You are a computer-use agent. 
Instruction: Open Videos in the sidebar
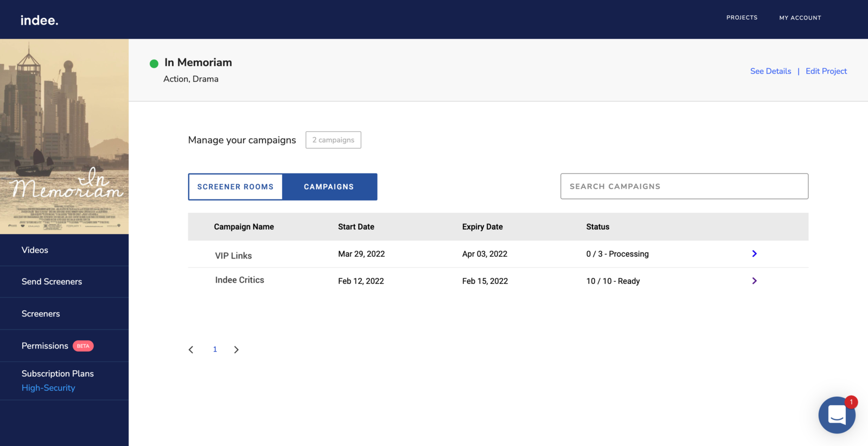35,250
